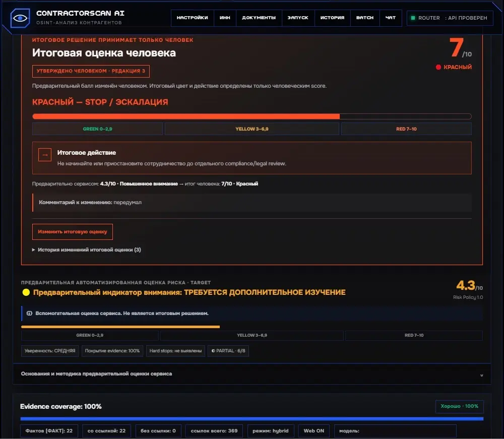Click the Покрытие evidence: 100% chip
Image resolution: width=504 pixels, height=439 pixels.
tap(112, 351)
